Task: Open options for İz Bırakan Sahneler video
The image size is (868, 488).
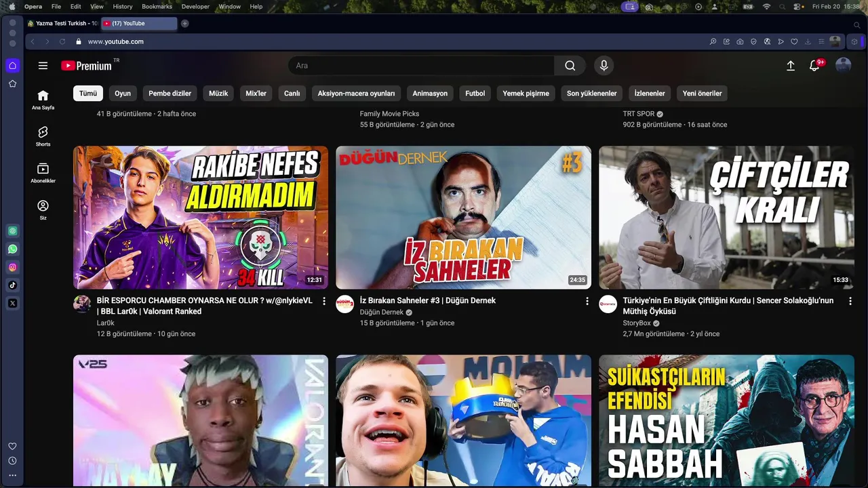Action: click(587, 301)
